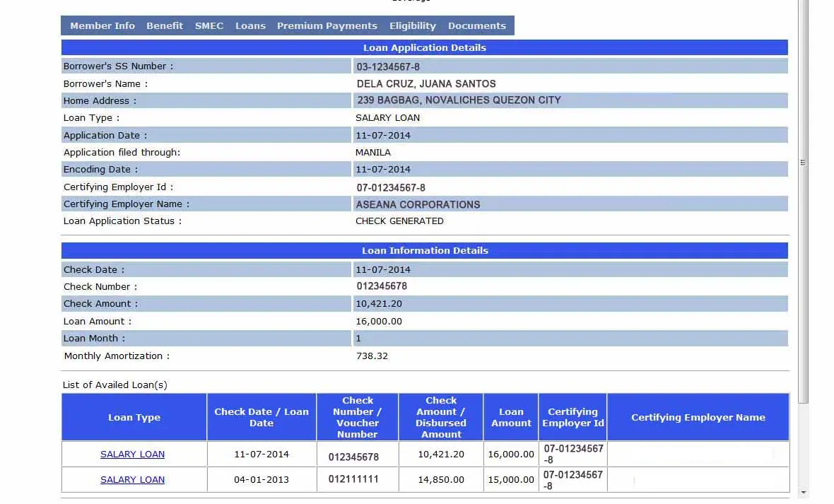Select table date cell 04-01-2013

[262, 479]
